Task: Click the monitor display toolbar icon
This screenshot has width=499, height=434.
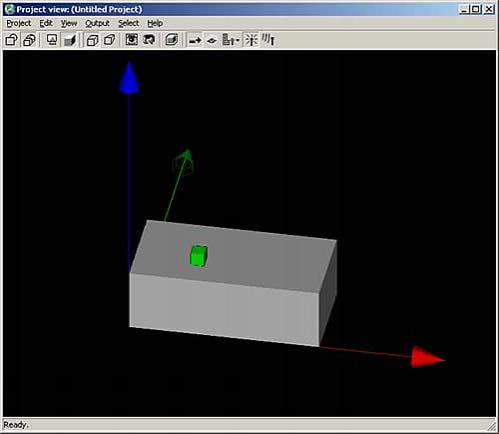Action: (52, 40)
